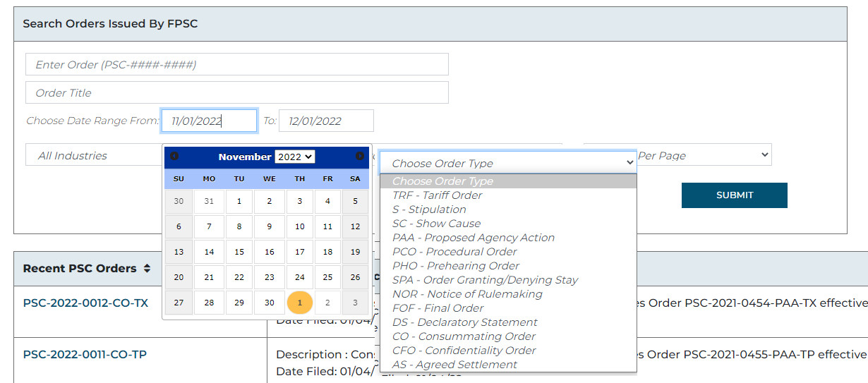Viewport: 868px width, 383px height.
Task: Pick the highlighted December 1 date
Action: pyautogui.click(x=299, y=303)
